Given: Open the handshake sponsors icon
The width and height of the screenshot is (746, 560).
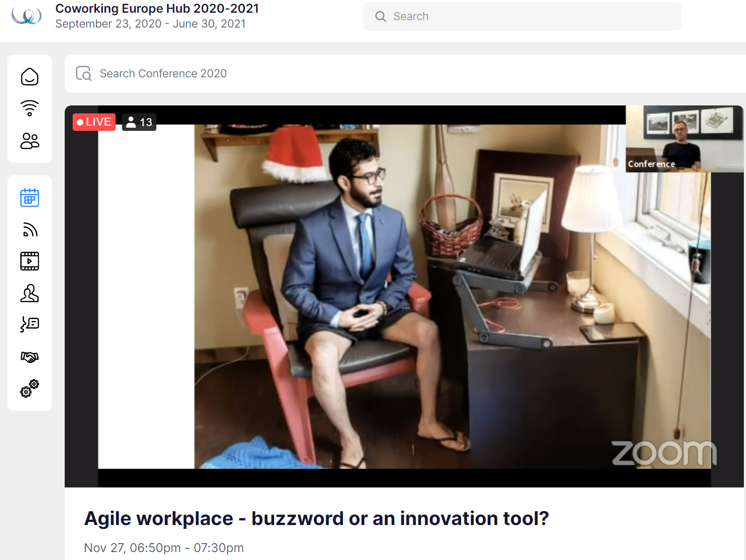Looking at the screenshot, I should click(30, 357).
